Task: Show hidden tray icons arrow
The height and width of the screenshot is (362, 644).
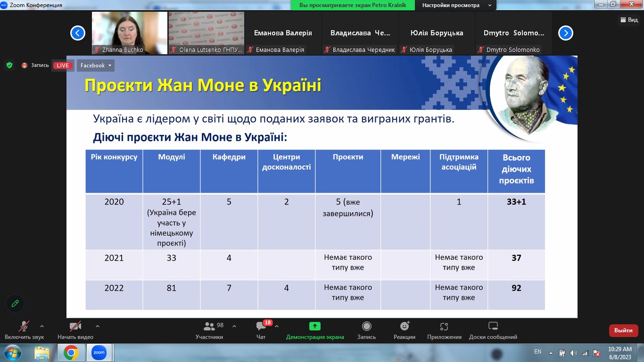Action: (x=550, y=352)
